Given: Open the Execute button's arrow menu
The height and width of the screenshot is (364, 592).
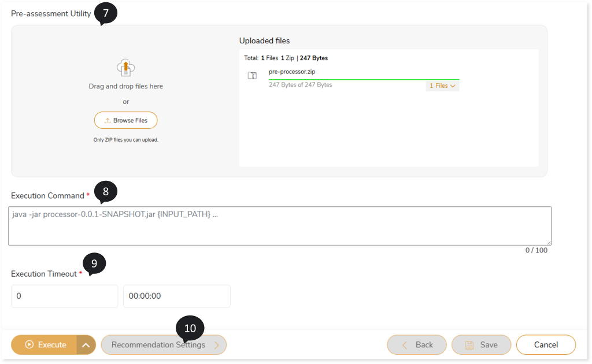Looking at the screenshot, I should click(86, 345).
